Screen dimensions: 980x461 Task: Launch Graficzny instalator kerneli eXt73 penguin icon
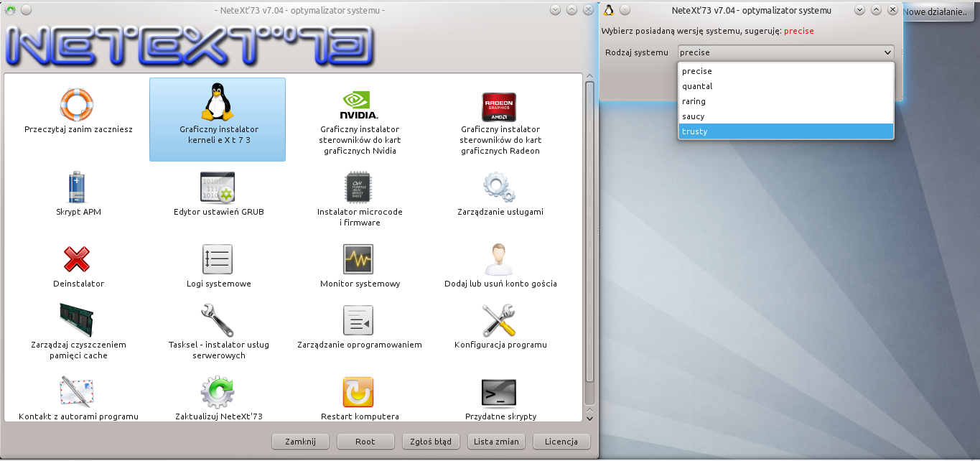218,102
